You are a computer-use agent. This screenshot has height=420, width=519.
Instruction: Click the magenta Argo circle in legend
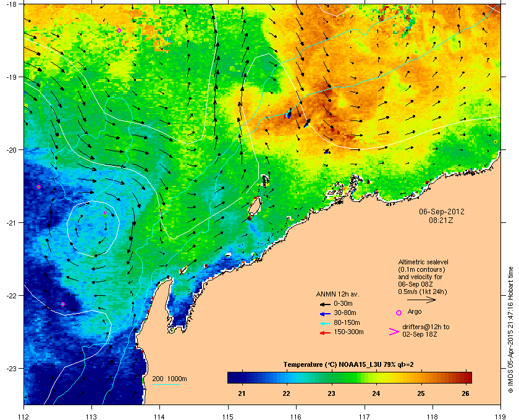tap(399, 313)
